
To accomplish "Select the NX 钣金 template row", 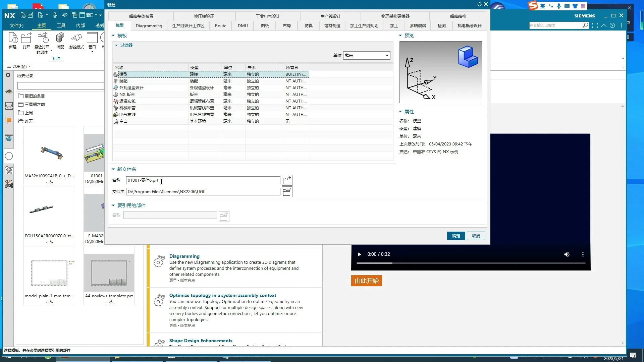I will [127, 95].
